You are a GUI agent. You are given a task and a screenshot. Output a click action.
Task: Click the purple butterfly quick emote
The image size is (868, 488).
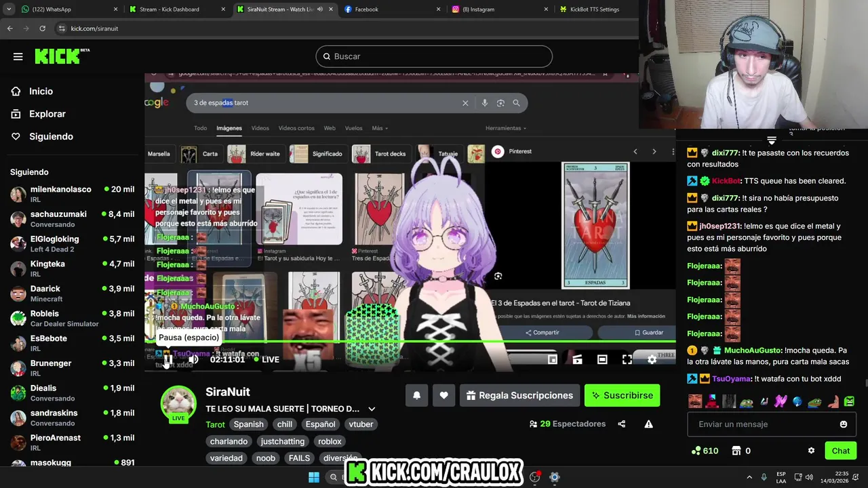pos(781,401)
